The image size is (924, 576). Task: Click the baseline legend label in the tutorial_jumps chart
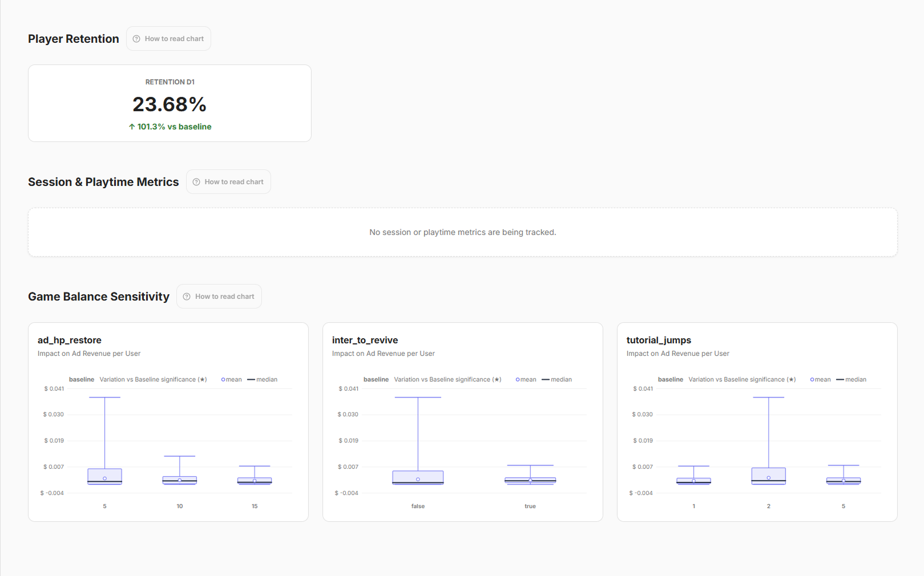pos(671,380)
